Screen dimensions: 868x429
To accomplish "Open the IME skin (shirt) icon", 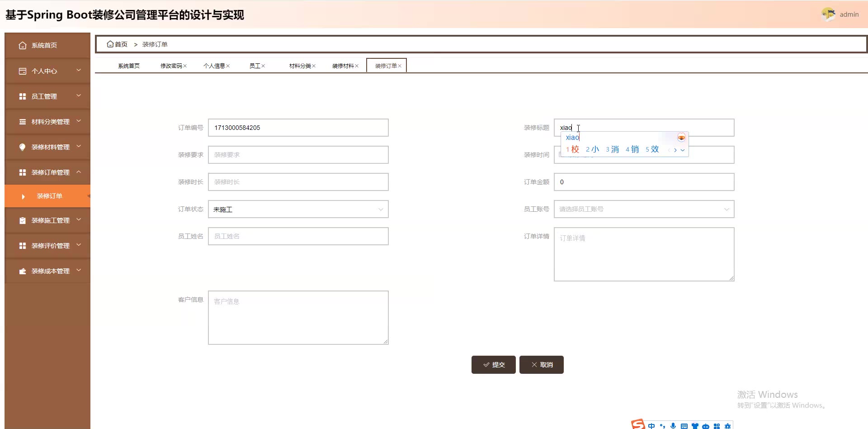I will coord(695,426).
